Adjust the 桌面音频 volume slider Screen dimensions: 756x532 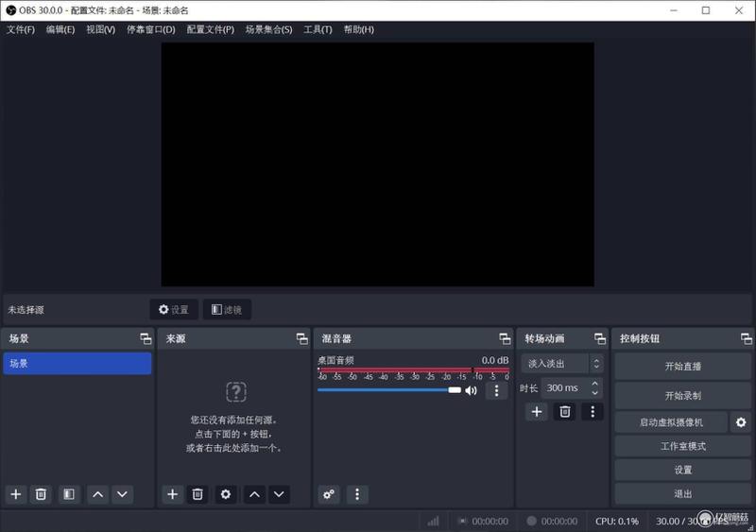click(389, 390)
